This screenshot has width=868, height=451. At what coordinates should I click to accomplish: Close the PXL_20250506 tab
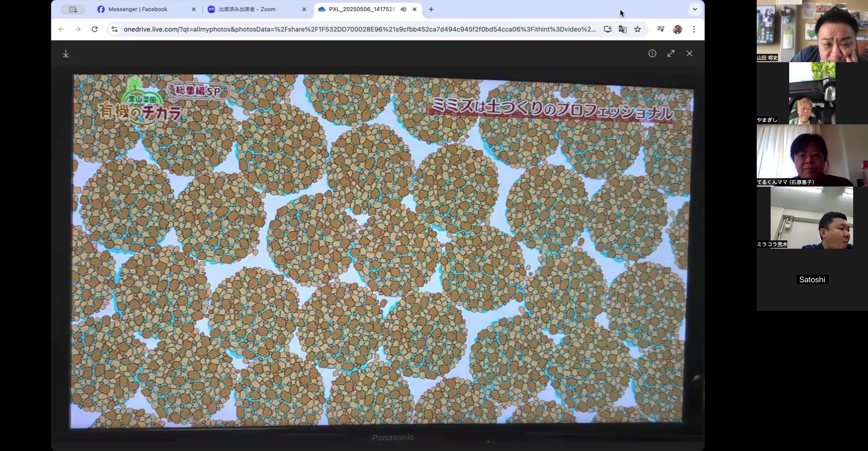(x=415, y=9)
